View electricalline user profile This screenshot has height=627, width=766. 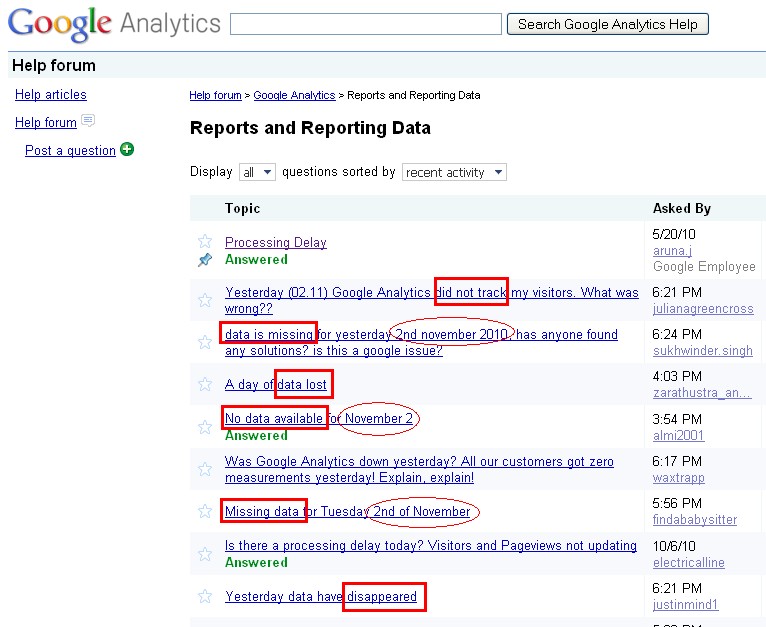(x=688, y=562)
